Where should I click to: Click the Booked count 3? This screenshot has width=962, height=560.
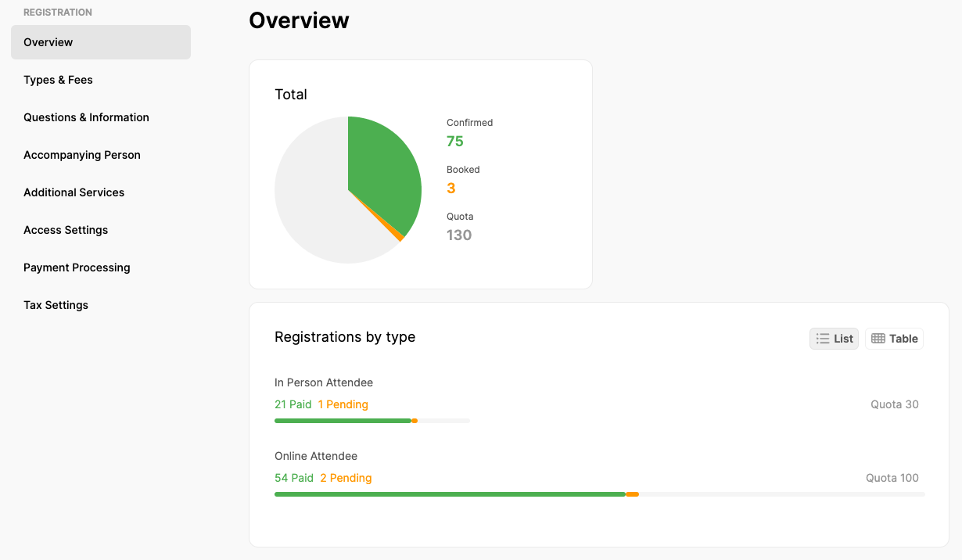tap(451, 188)
